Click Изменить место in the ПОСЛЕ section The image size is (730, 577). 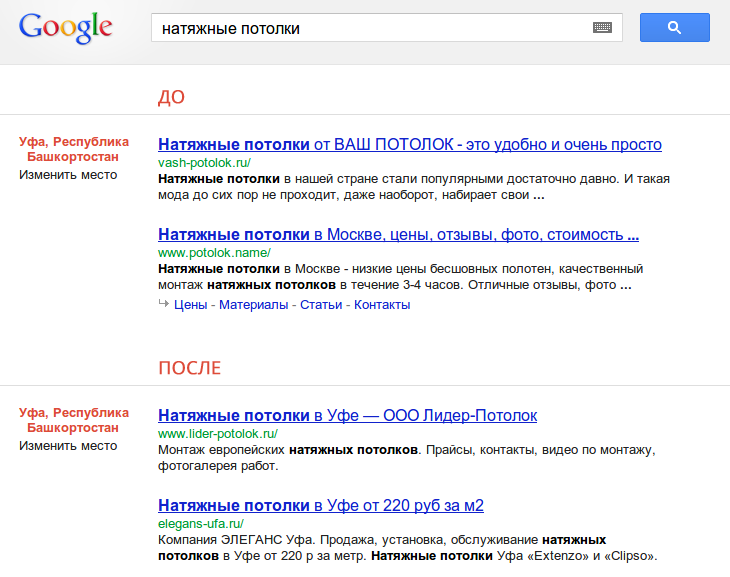tap(68, 446)
